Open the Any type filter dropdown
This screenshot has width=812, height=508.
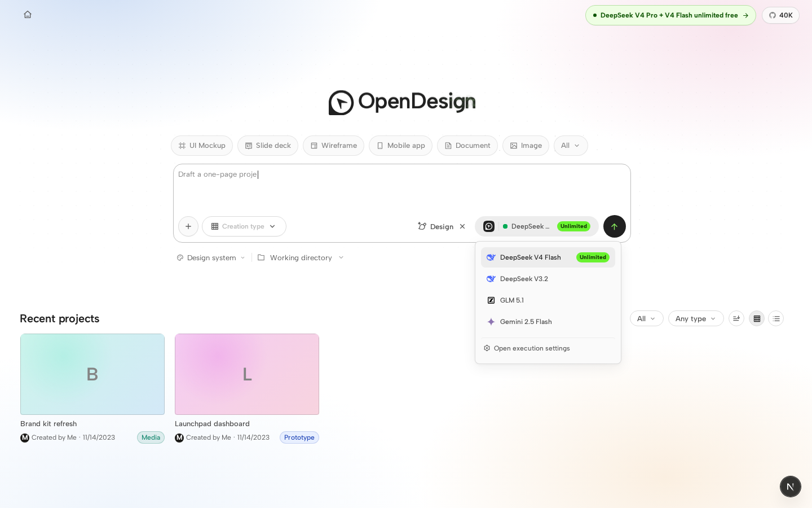696,319
